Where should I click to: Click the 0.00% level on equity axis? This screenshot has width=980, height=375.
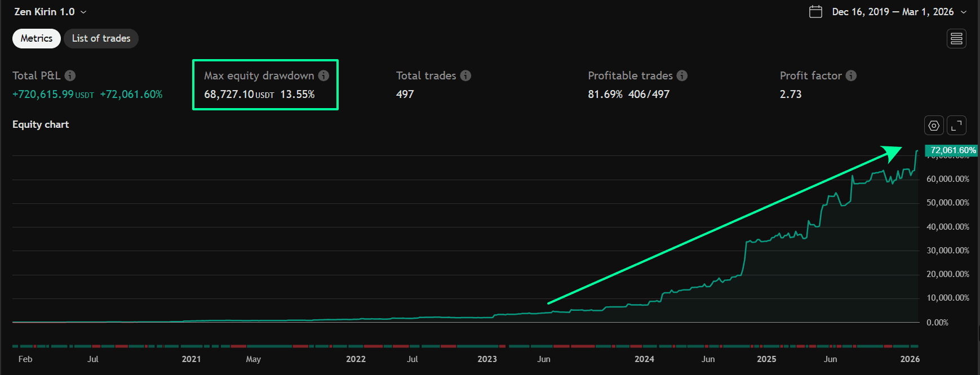click(937, 323)
